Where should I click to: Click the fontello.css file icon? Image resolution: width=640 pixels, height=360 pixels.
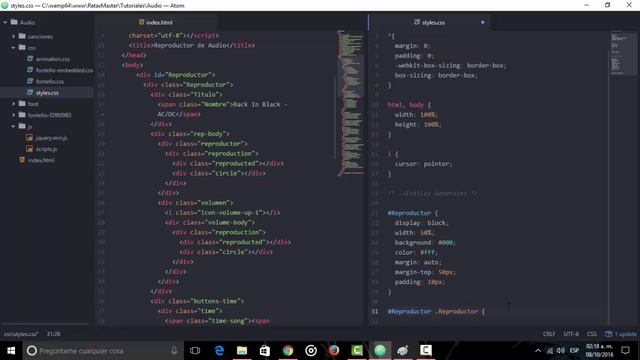(30, 81)
